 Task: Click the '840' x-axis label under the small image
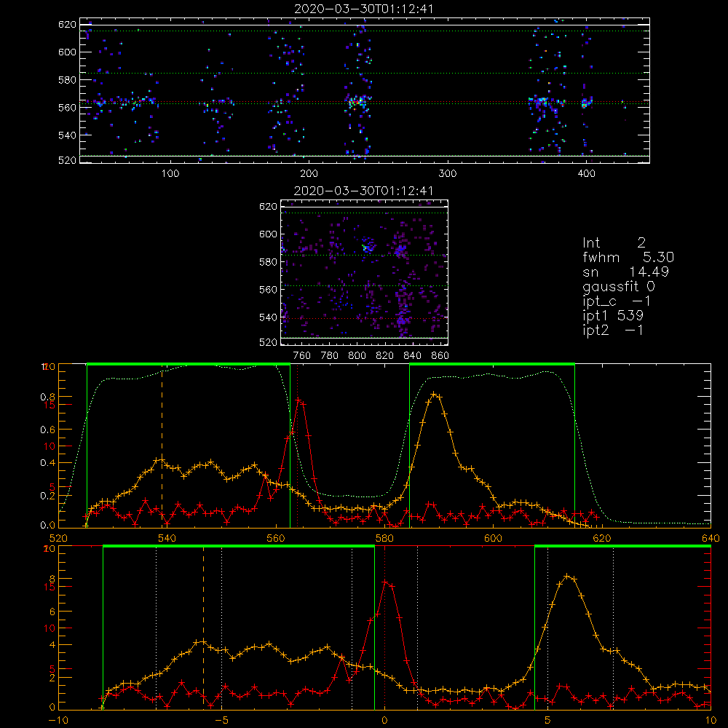coord(412,356)
